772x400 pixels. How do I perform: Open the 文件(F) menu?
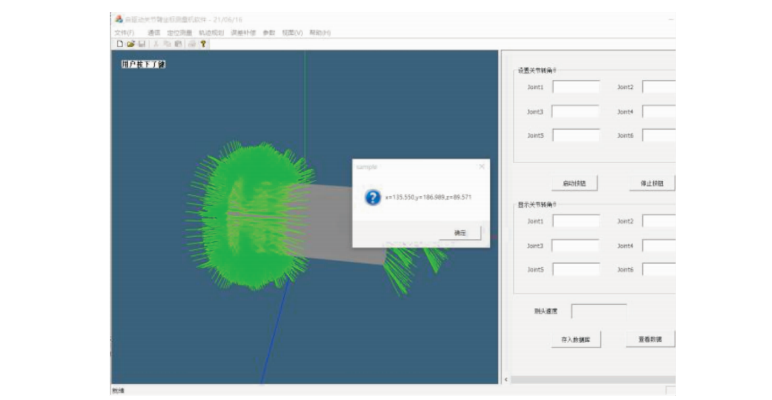pyautogui.click(x=125, y=33)
